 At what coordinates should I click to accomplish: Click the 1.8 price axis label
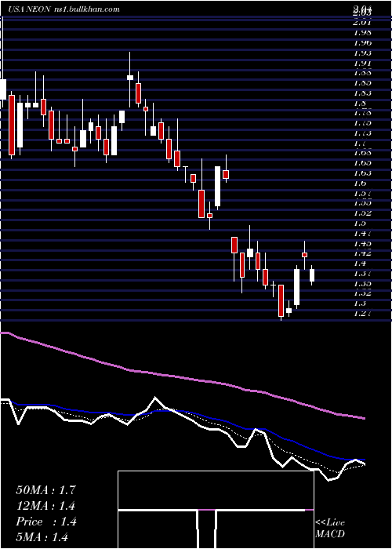[360, 103]
